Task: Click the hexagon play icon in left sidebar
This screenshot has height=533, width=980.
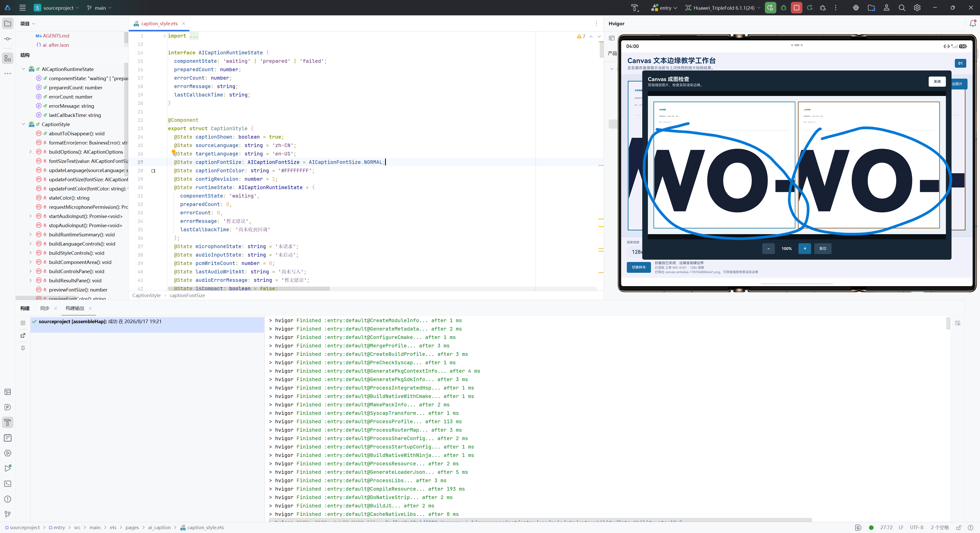Action: 8,453
